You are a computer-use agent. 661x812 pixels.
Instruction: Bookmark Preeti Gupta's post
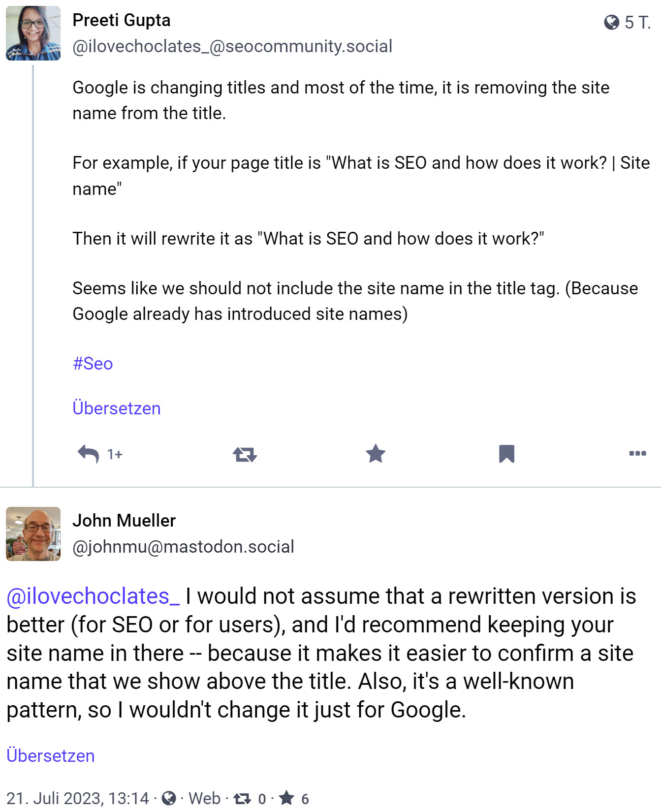tap(508, 453)
